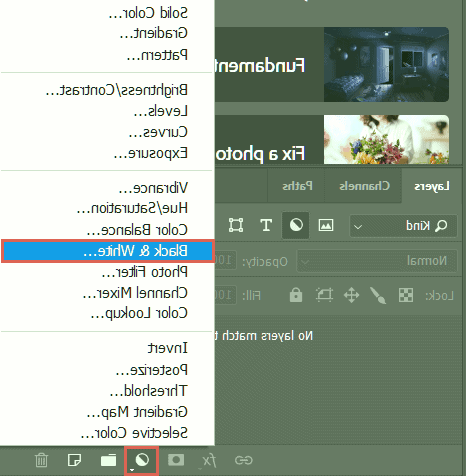466x476 pixels.
Task: Choose Black & White from the menu
Action: (x=108, y=251)
